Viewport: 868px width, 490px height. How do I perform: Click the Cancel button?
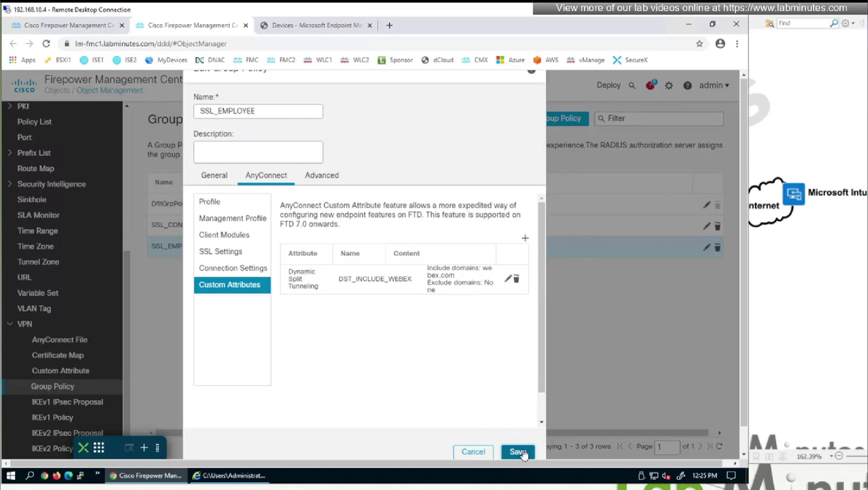tap(473, 452)
